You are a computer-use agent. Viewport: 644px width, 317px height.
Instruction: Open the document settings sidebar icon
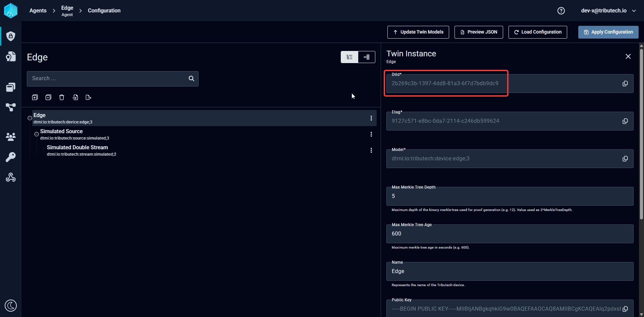[x=11, y=56]
